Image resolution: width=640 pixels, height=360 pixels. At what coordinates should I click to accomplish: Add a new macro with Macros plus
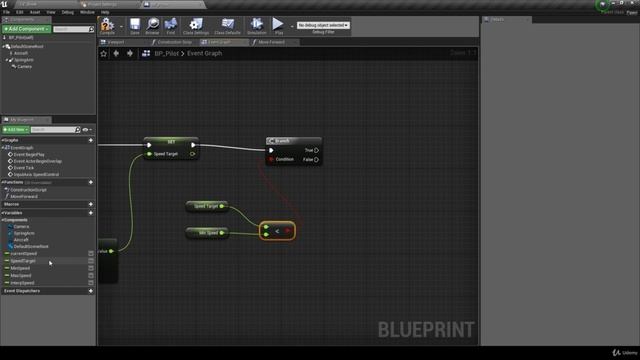coord(91,204)
